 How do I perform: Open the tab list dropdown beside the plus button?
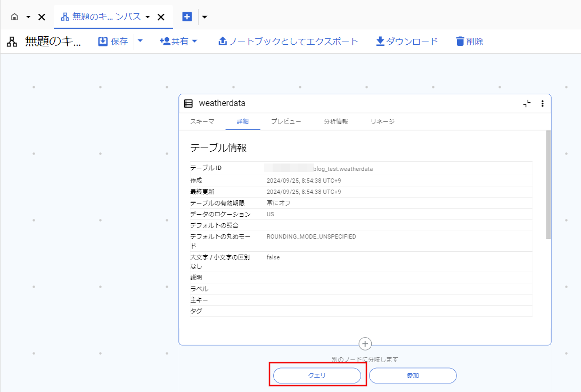(x=204, y=17)
